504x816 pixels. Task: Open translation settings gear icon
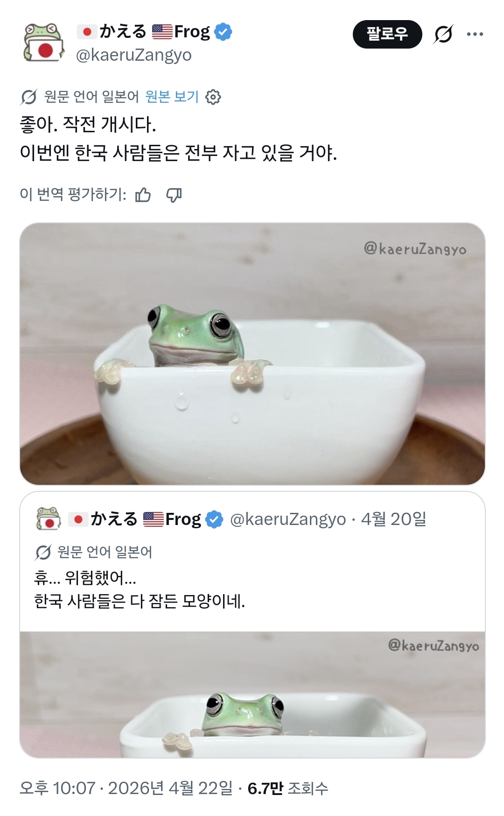click(x=213, y=97)
